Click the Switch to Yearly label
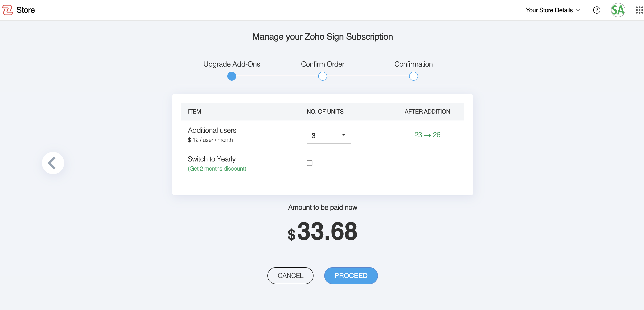644x310 pixels. coord(211,159)
